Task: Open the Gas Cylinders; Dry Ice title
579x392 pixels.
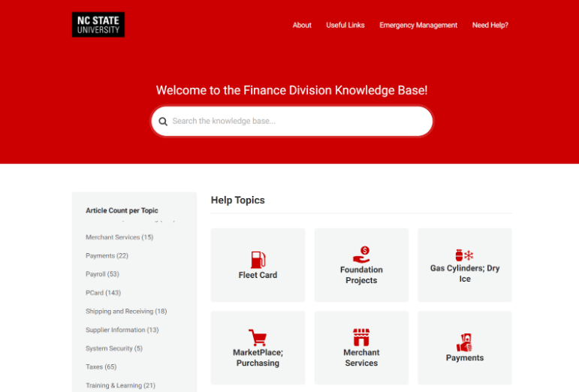Action: [x=465, y=273]
